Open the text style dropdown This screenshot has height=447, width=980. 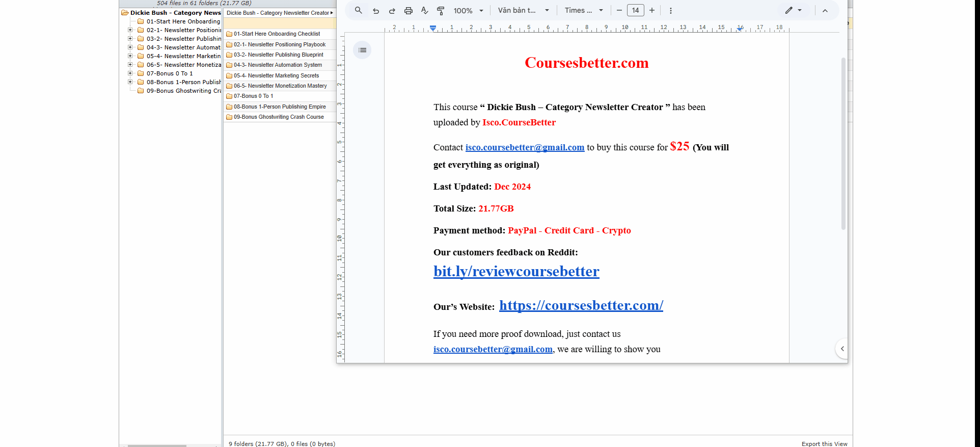[x=524, y=11]
